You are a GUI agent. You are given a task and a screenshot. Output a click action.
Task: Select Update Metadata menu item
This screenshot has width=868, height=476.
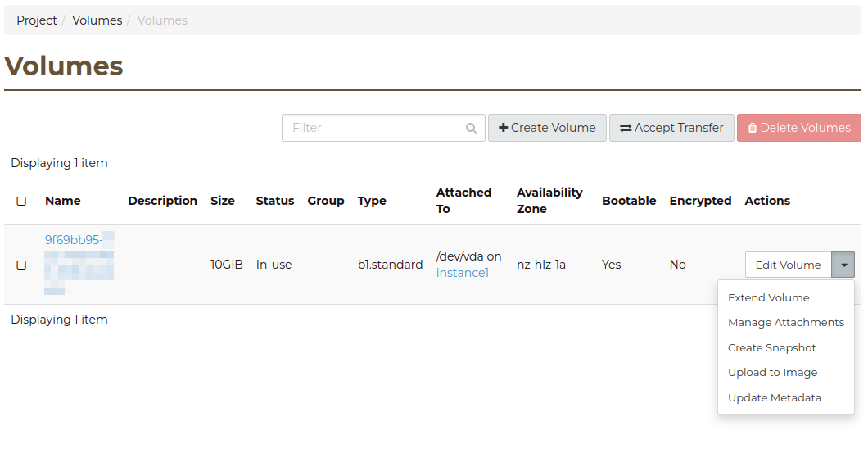774,398
